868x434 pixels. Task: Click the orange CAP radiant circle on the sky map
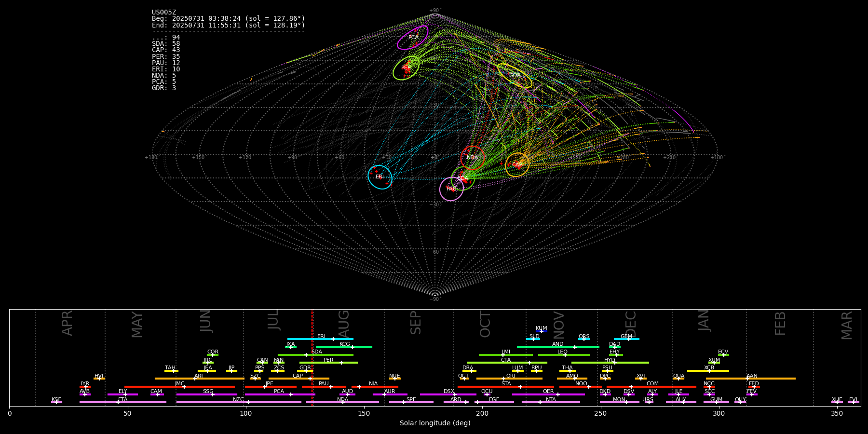517,165
